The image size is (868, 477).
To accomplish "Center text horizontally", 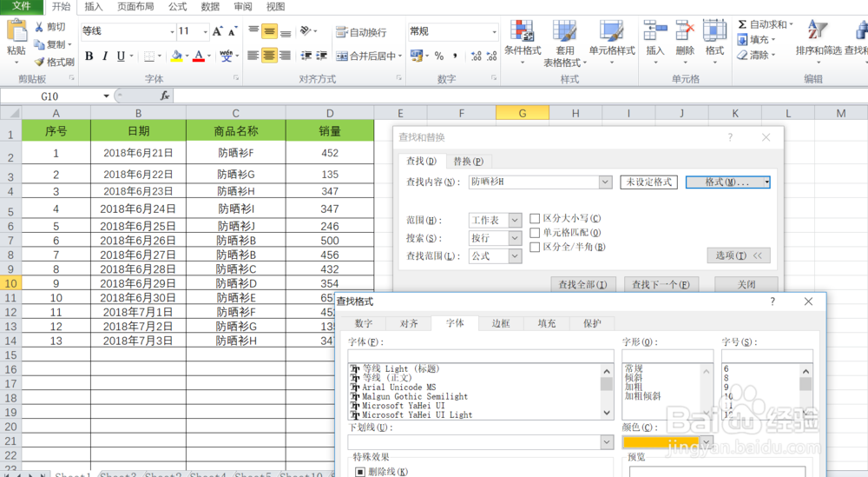I will [x=269, y=56].
